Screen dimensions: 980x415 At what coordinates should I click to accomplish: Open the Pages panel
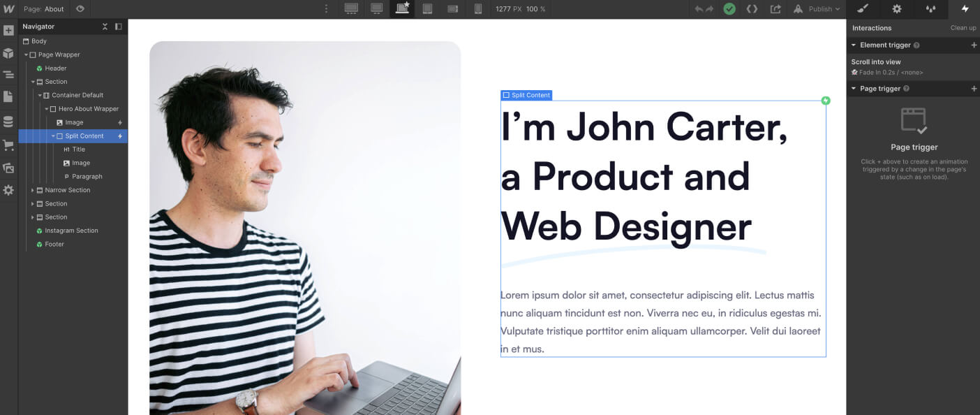point(10,98)
